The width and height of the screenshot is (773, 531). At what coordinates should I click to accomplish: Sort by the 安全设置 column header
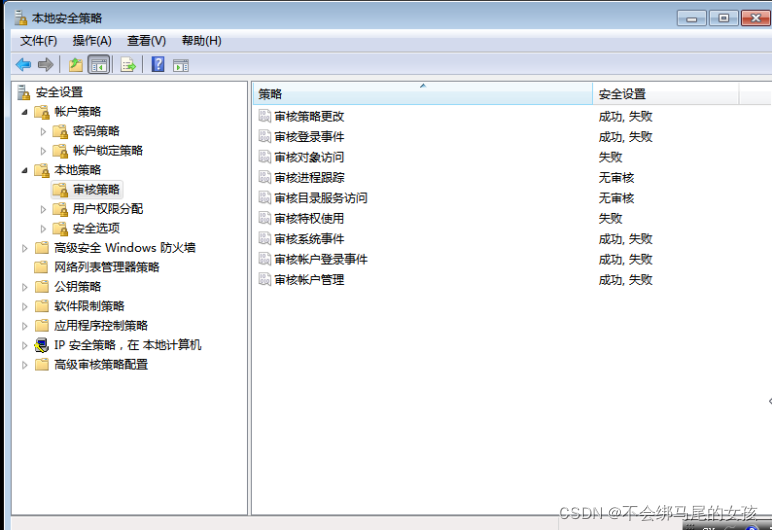pyautogui.click(x=666, y=94)
